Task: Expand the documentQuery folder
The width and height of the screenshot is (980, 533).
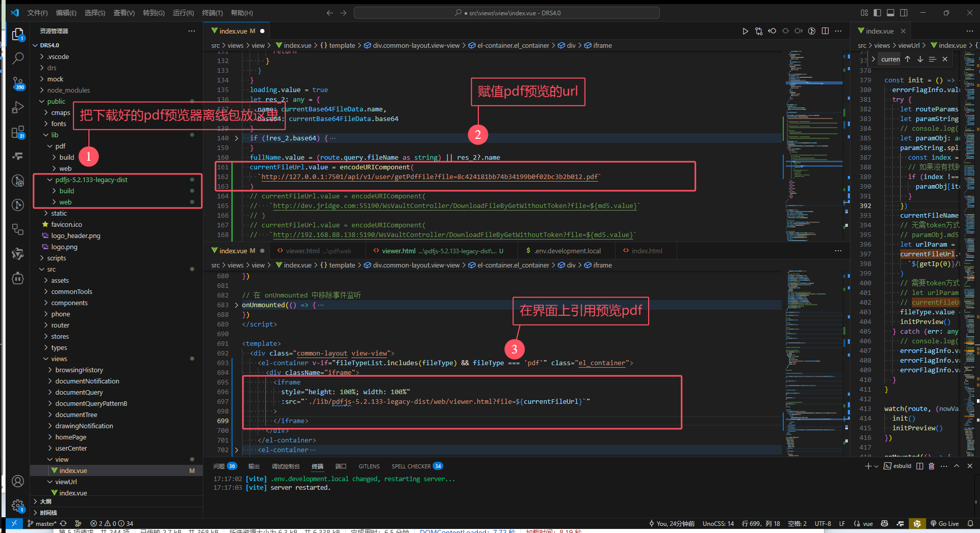Action: [79, 392]
